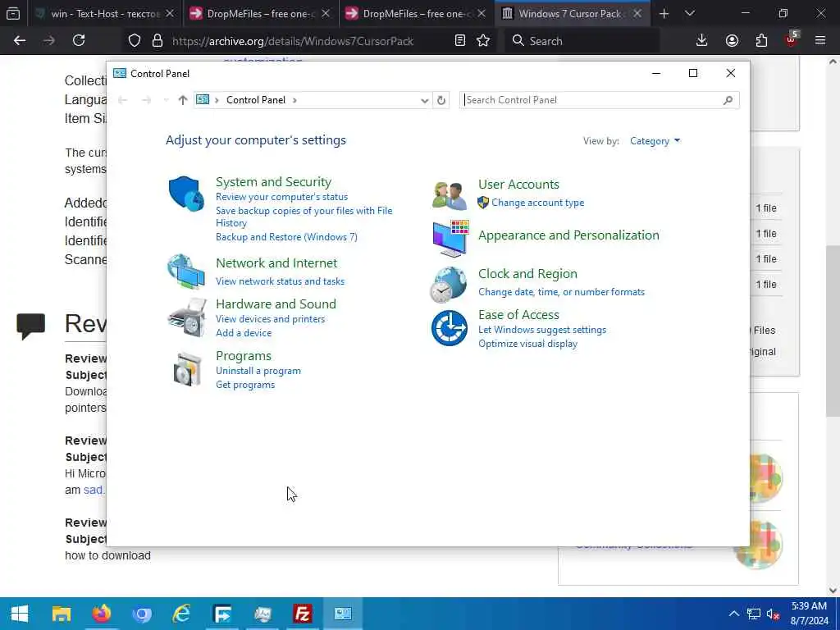Click Let Windows suggest settings
The image size is (840, 630).
point(542,330)
